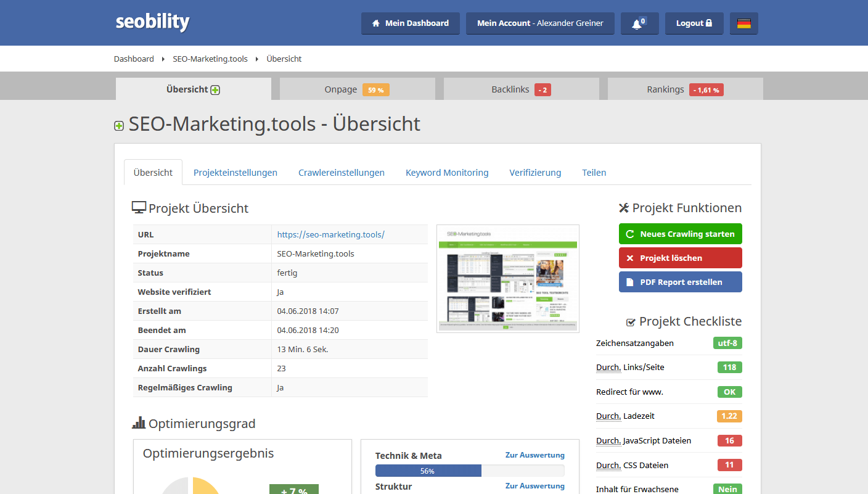
Task: Click the Logout button
Action: [694, 23]
